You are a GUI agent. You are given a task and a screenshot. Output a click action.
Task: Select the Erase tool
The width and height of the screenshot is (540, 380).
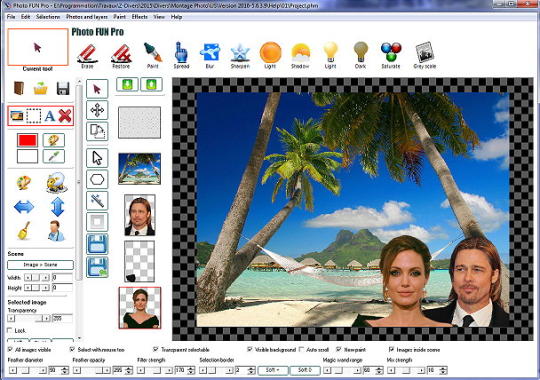87,55
